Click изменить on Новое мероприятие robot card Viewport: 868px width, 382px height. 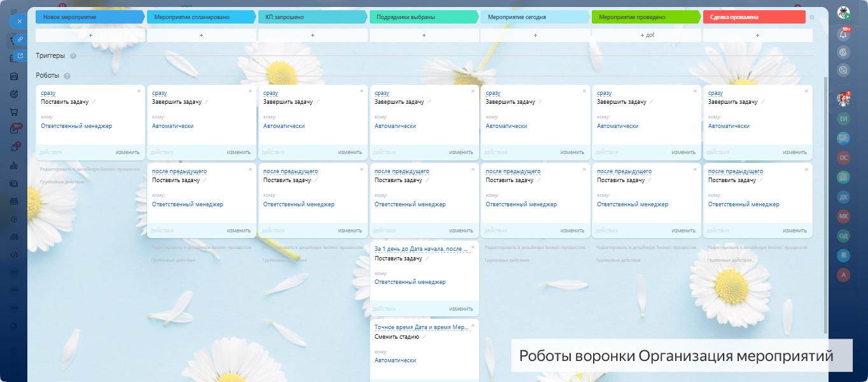tap(127, 152)
